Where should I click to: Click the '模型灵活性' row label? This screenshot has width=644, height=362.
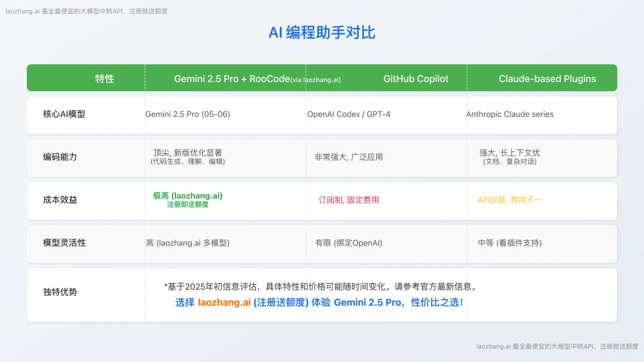[x=64, y=243]
